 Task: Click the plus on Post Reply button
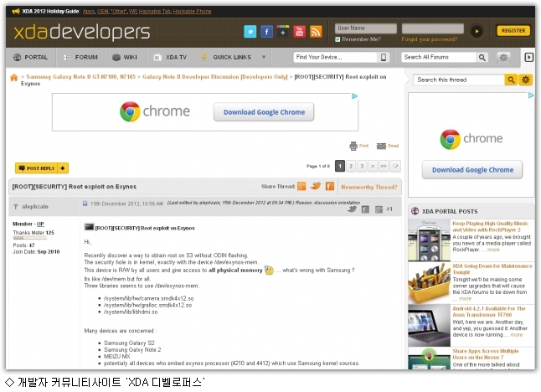pos(63,168)
